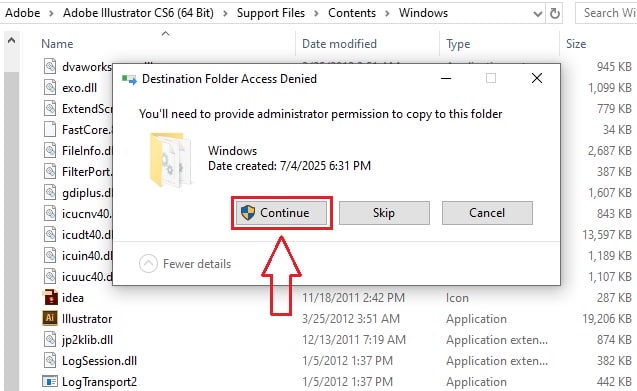Select the LogTransport2 application icon

pos(50,382)
